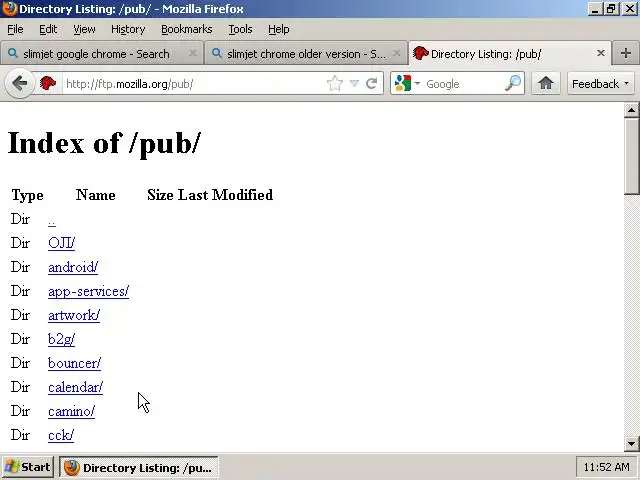Open the bouncer/ directory link
This screenshot has width=640, height=480.
pos(74,363)
